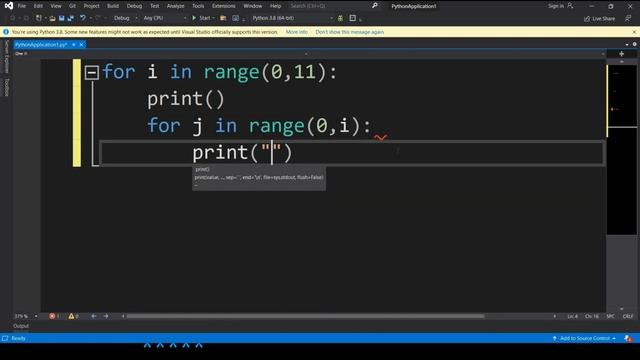Screen dimensions: 640x360
Task: Click the notifications icon in the status bar
Action: pyautogui.click(x=628, y=338)
